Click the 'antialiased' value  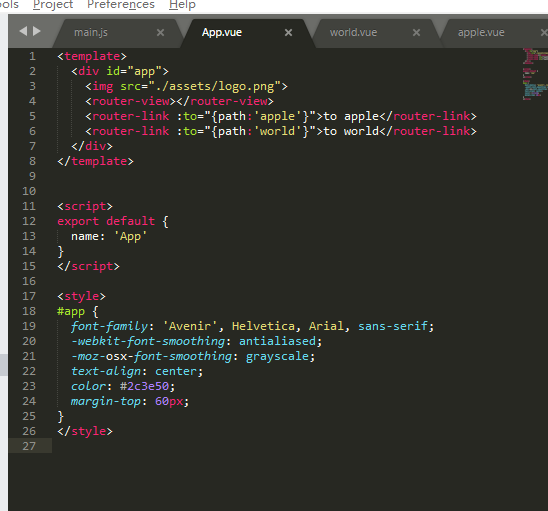pos(277,341)
